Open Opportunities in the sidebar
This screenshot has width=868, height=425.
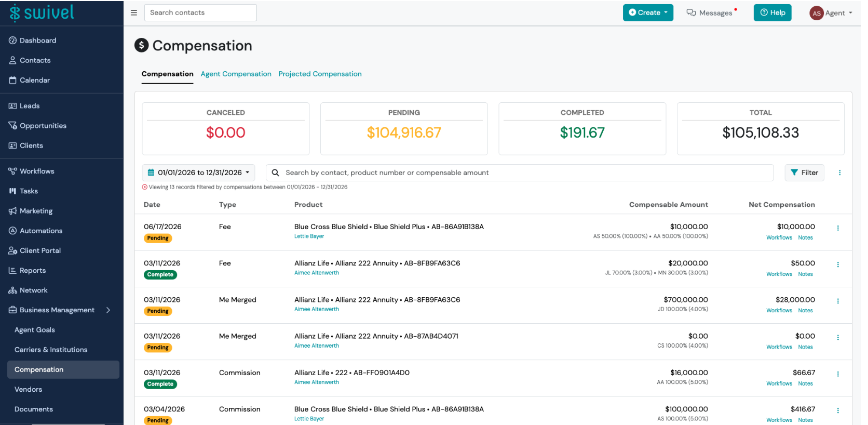(x=37, y=126)
